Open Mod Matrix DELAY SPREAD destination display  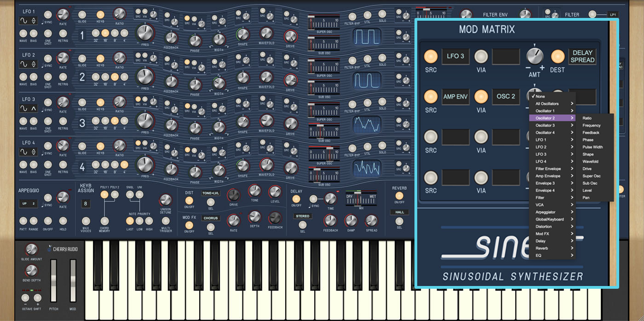pyautogui.click(x=582, y=56)
